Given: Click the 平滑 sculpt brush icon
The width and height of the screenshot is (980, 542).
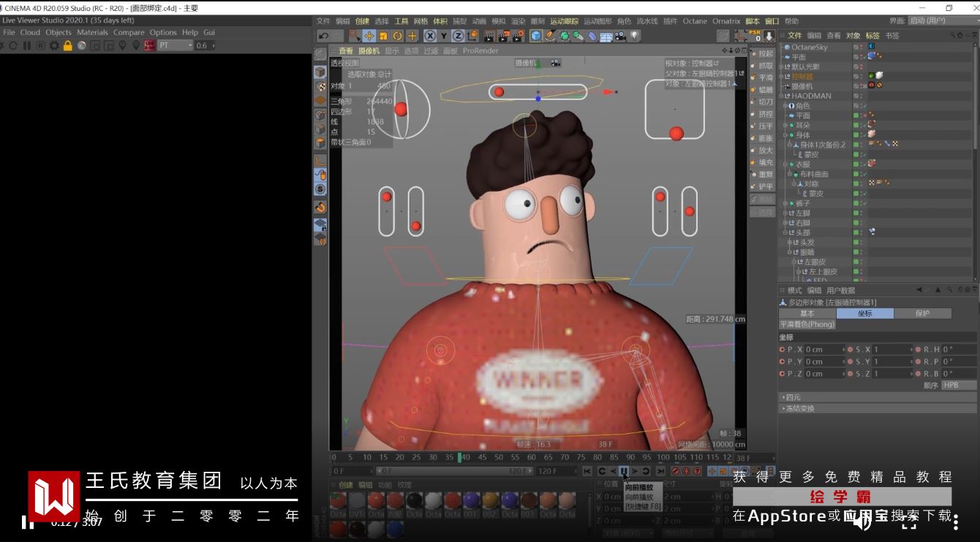Looking at the screenshot, I should point(763,78).
